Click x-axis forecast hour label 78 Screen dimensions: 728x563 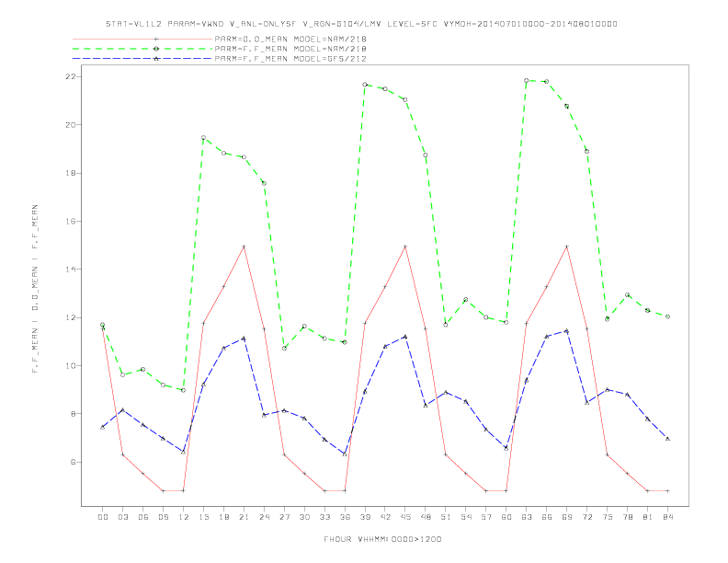[627, 517]
